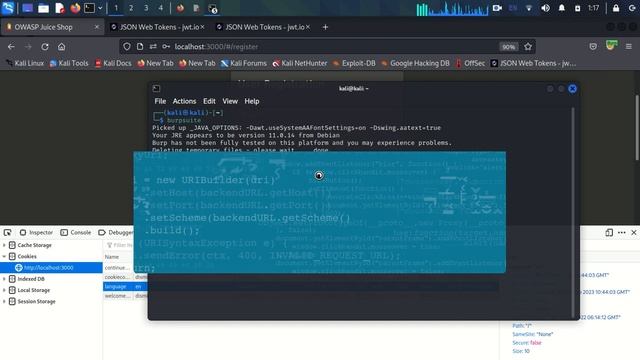Open the terminal File menu

tap(160, 101)
